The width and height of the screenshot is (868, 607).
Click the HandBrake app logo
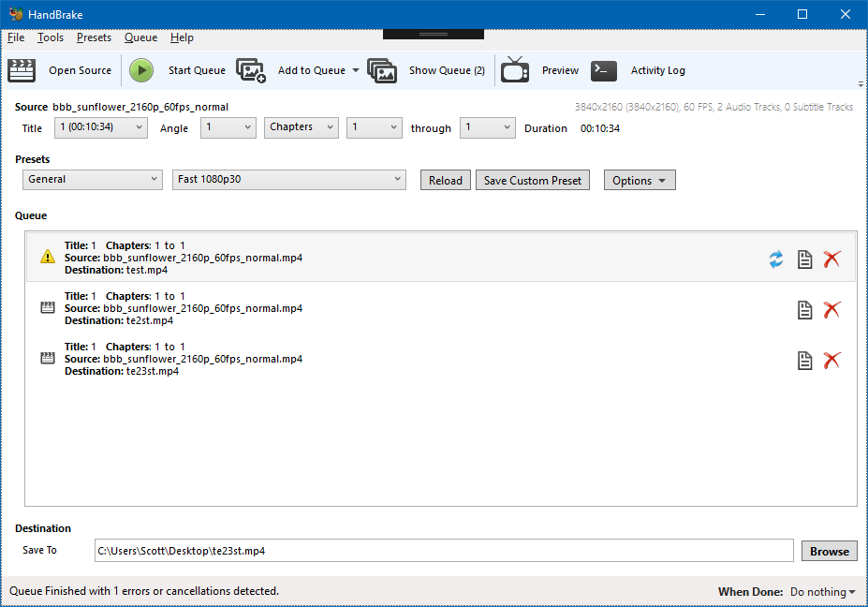[16, 14]
